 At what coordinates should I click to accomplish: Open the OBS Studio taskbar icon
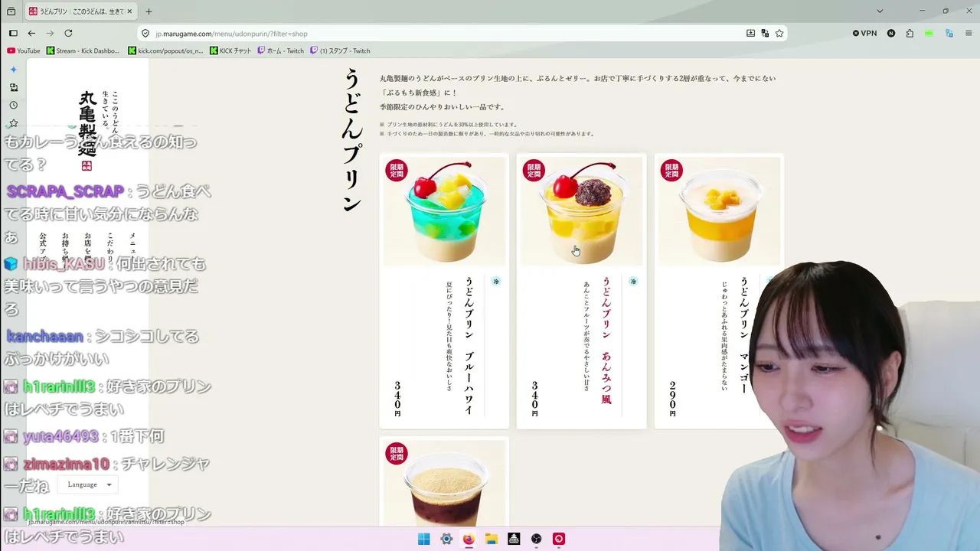click(x=537, y=539)
